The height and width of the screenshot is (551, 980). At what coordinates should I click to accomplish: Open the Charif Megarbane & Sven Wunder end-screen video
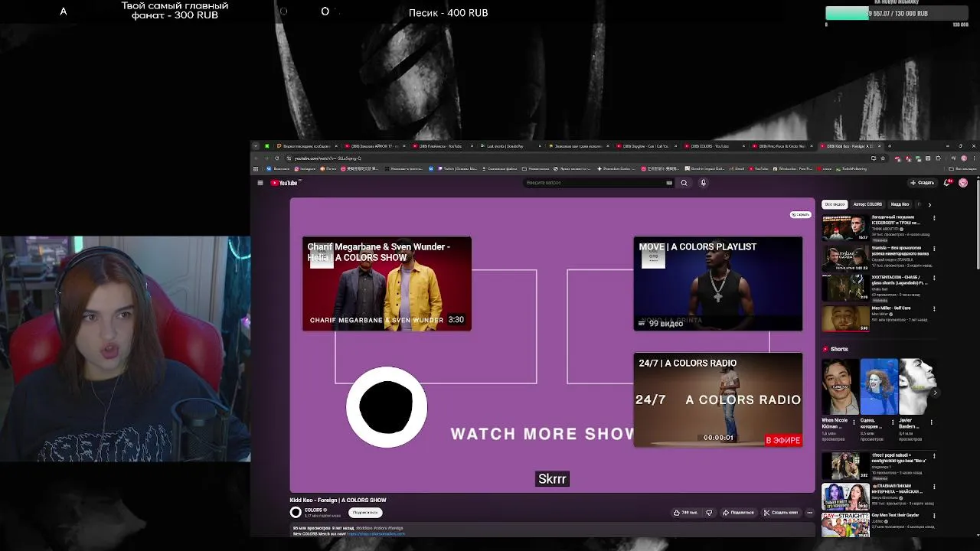[387, 284]
